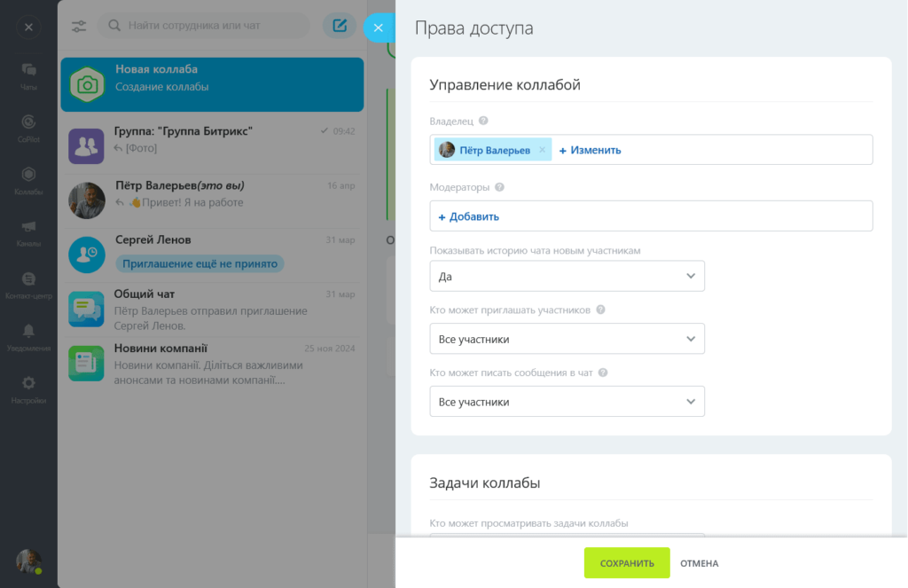
Task: Select the Коллабы sidebar icon
Action: coord(27,176)
